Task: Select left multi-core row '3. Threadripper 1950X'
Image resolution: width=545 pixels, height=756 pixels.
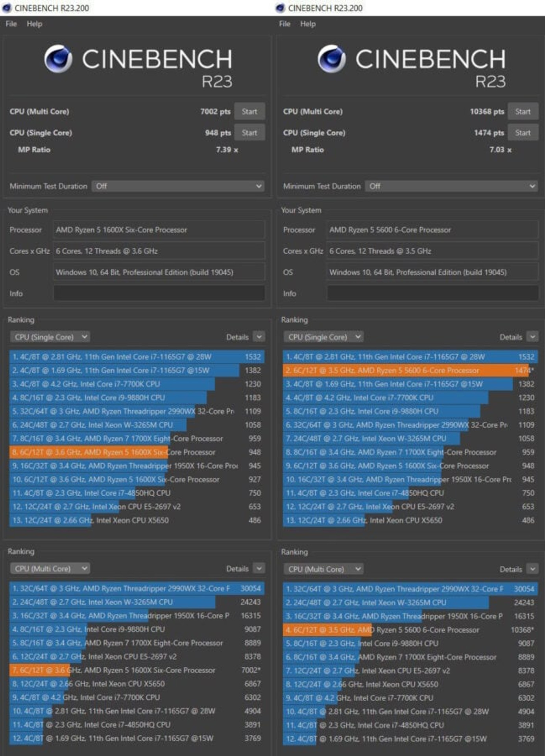Action: click(137, 616)
